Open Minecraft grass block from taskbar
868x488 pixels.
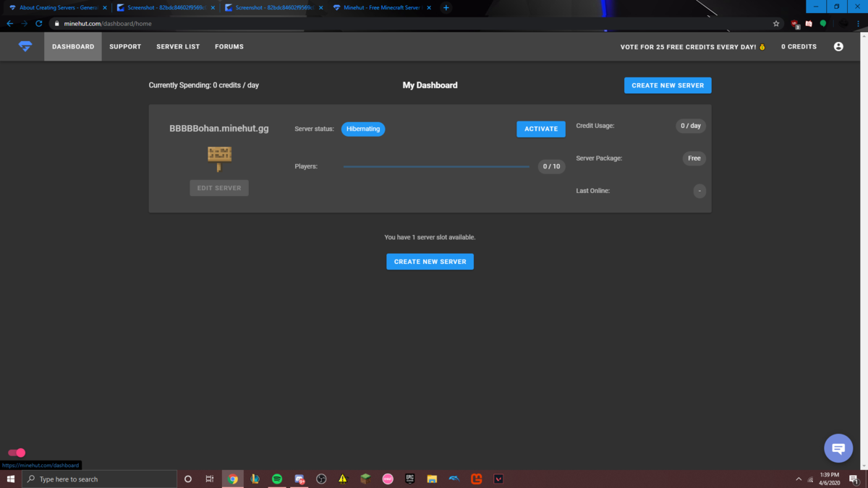pos(365,479)
